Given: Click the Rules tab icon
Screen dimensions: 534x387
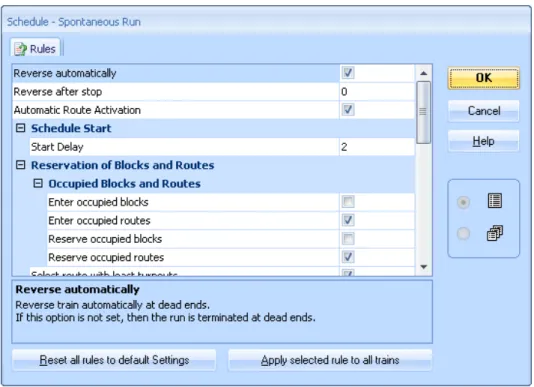Looking at the screenshot, I should pos(20,49).
